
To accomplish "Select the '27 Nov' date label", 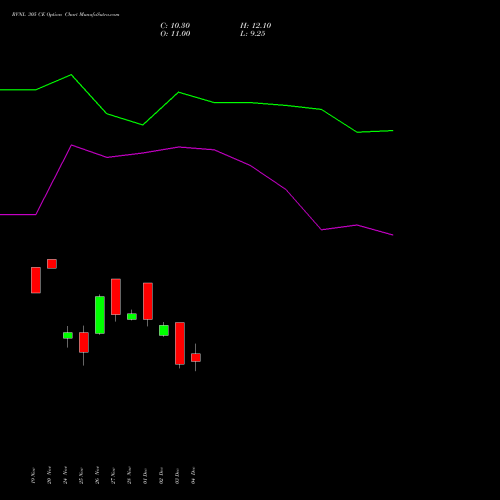I will point(113,476).
